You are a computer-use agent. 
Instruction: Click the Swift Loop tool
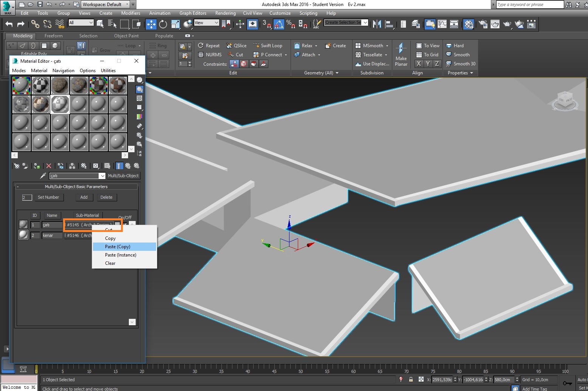268,46
